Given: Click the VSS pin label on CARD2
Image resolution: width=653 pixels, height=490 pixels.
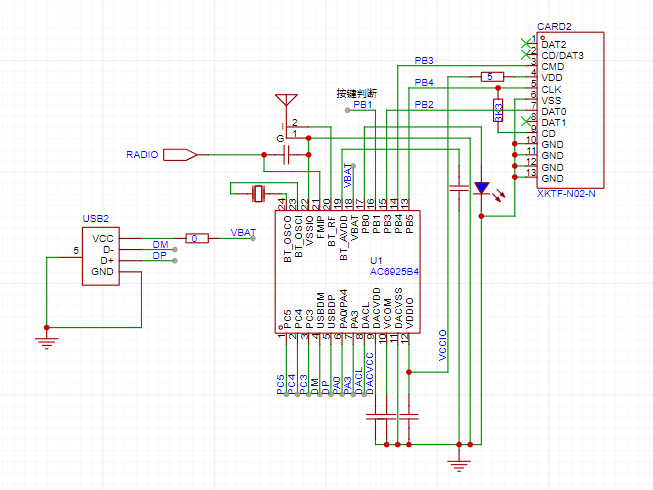Looking at the screenshot, I should pos(551,100).
